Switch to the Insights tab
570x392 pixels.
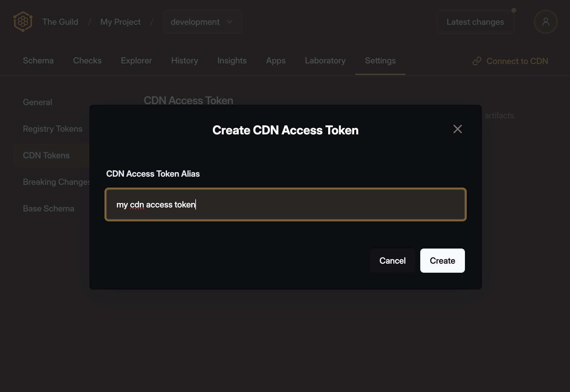(232, 60)
